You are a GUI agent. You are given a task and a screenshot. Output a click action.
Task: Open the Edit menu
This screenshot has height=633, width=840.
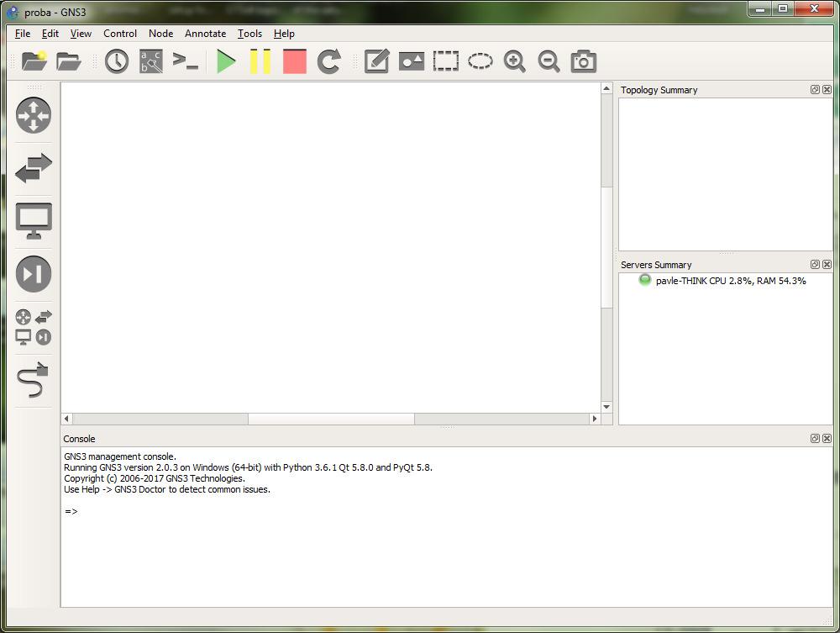coord(50,34)
